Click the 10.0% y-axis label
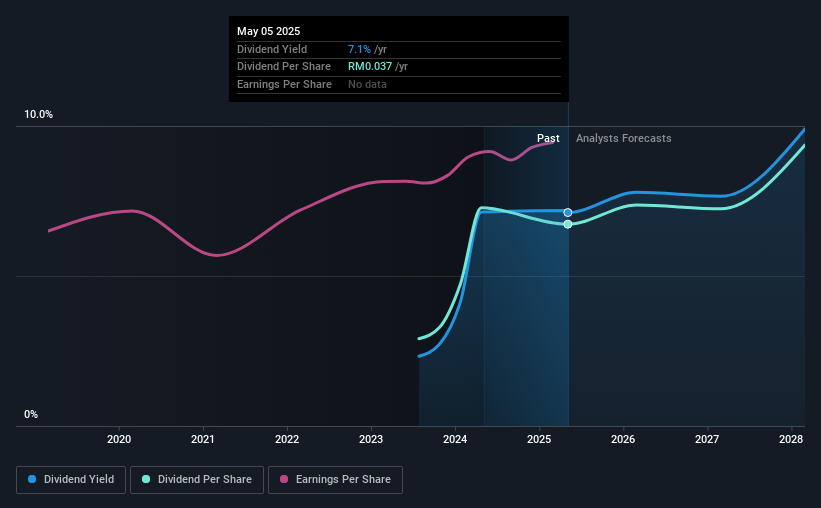The height and width of the screenshot is (508, 821). tap(38, 115)
